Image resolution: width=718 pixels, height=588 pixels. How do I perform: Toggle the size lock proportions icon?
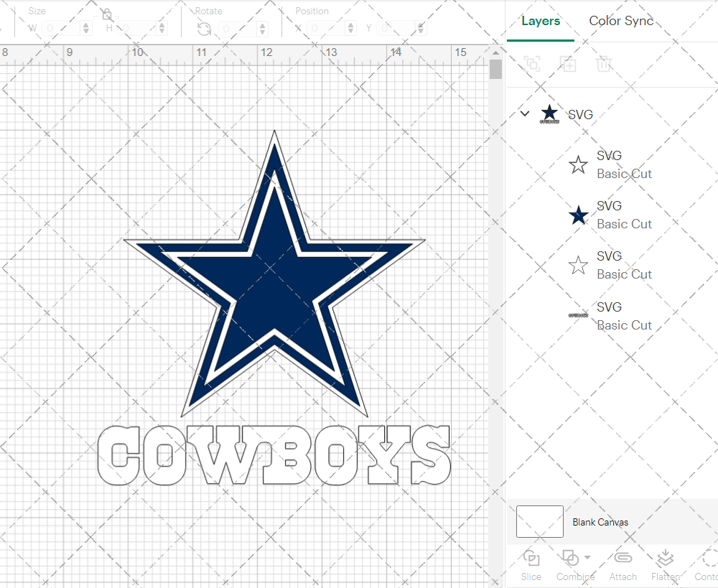tap(107, 14)
